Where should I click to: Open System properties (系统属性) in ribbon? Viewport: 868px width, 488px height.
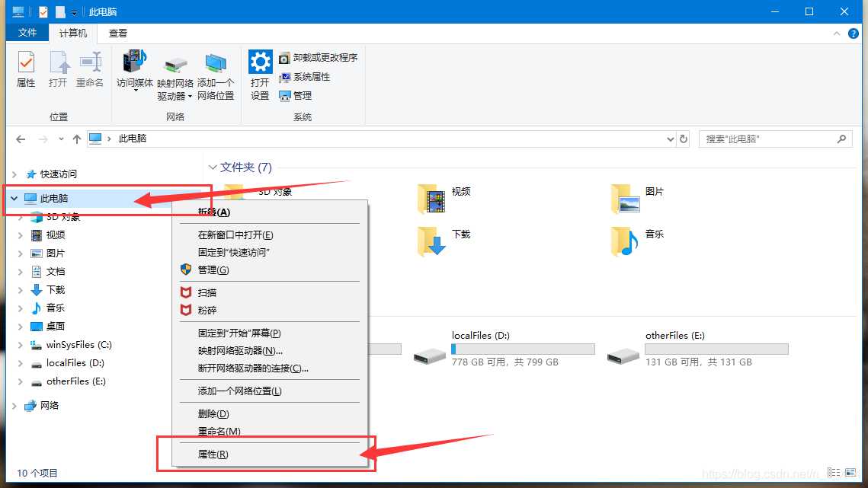point(305,77)
